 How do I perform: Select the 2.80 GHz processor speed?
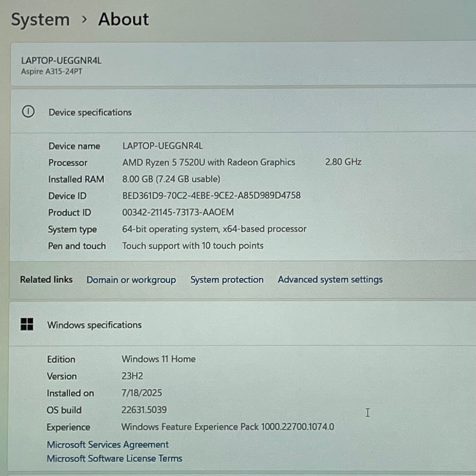[343, 162]
